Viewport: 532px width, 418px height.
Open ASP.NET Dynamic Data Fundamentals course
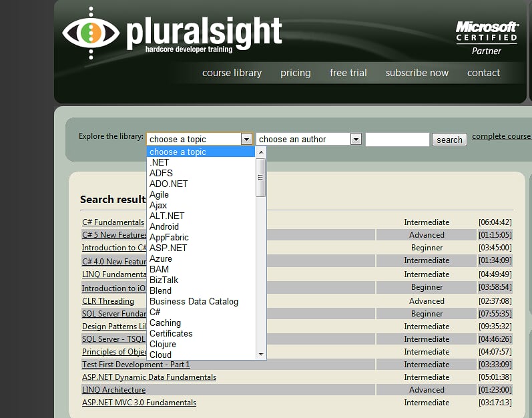pos(150,377)
